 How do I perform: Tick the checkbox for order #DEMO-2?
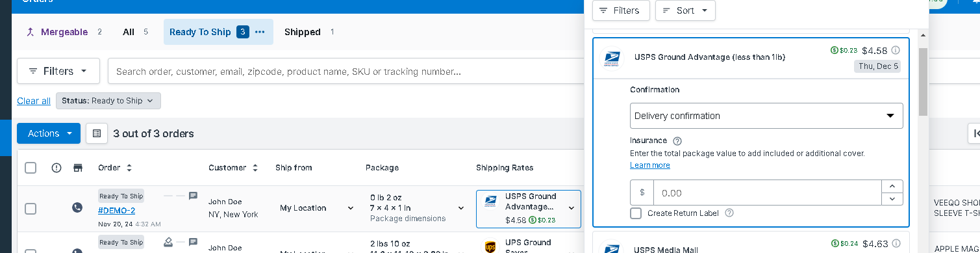click(x=31, y=209)
